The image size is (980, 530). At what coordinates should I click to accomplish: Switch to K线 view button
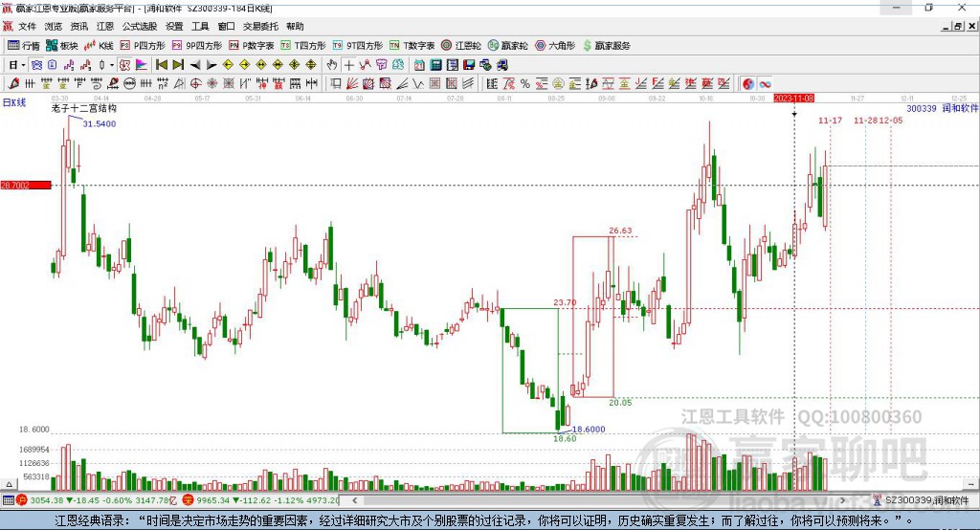tap(99, 46)
